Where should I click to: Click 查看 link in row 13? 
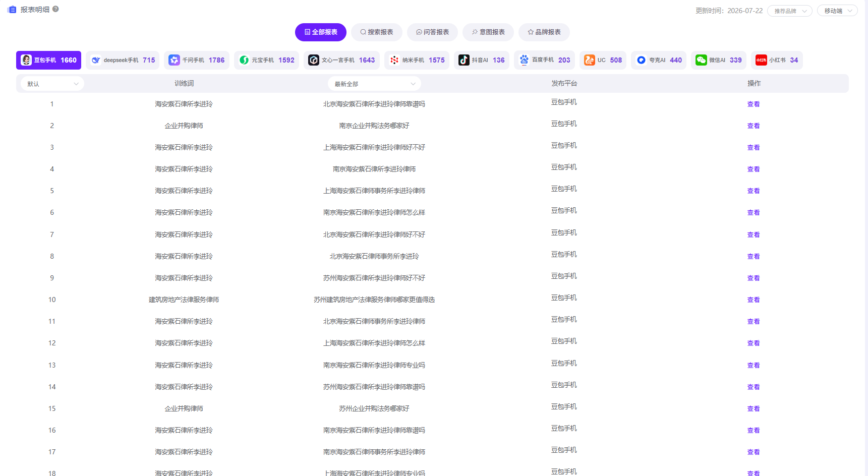tap(754, 366)
